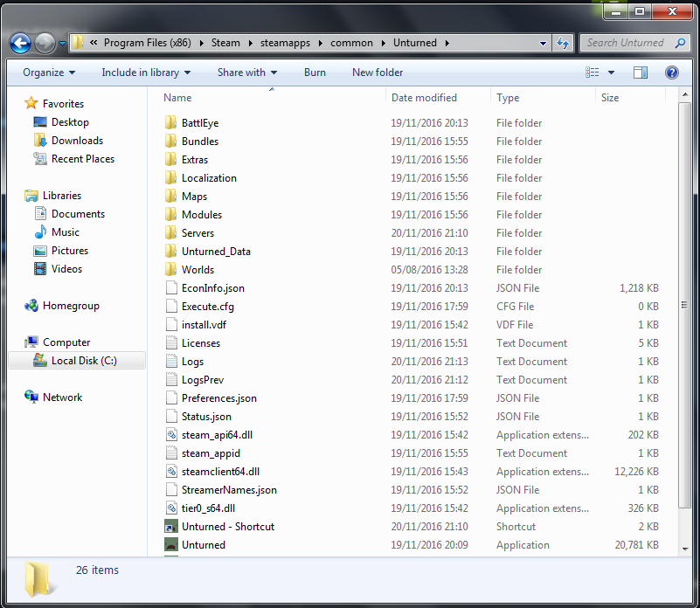This screenshot has width=700, height=608.
Task: Click Program Files (x86) in address bar
Action: [x=148, y=43]
